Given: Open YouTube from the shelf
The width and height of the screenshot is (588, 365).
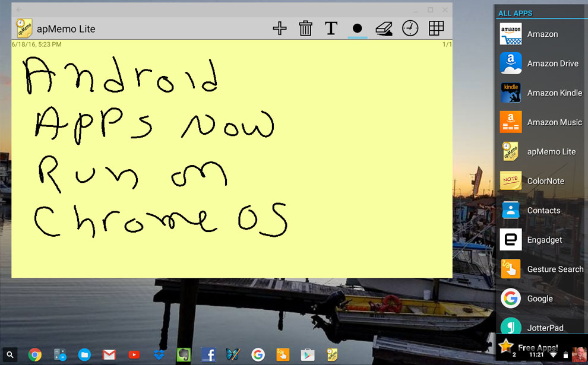Looking at the screenshot, I should pyautogui.click(x=134, y=354).
